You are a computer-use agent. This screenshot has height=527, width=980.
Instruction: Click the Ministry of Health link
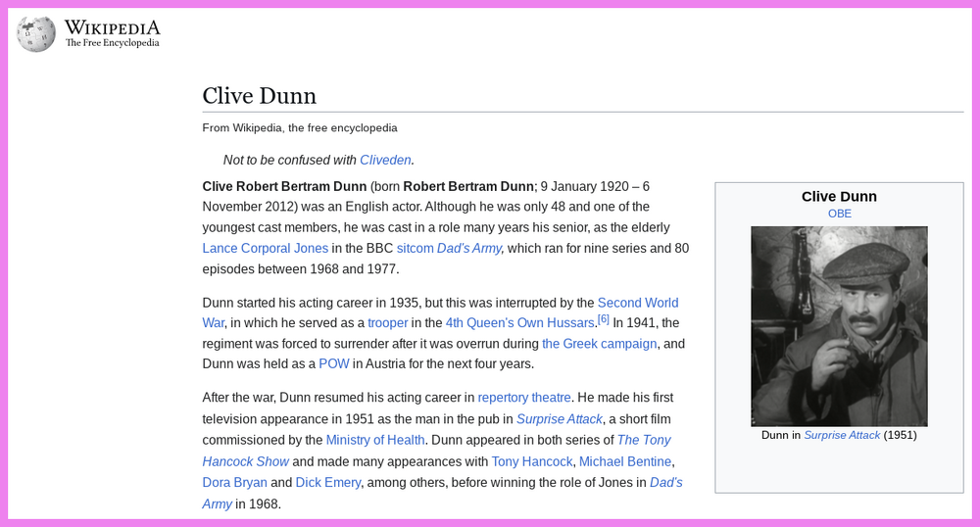tap(375, 440)
